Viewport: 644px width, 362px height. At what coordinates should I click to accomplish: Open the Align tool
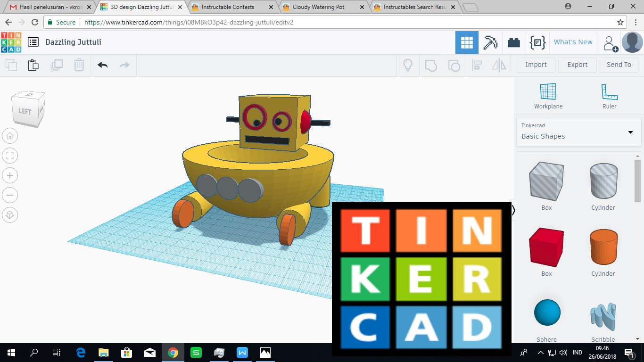pyautogui.click(x=477, y=66)
